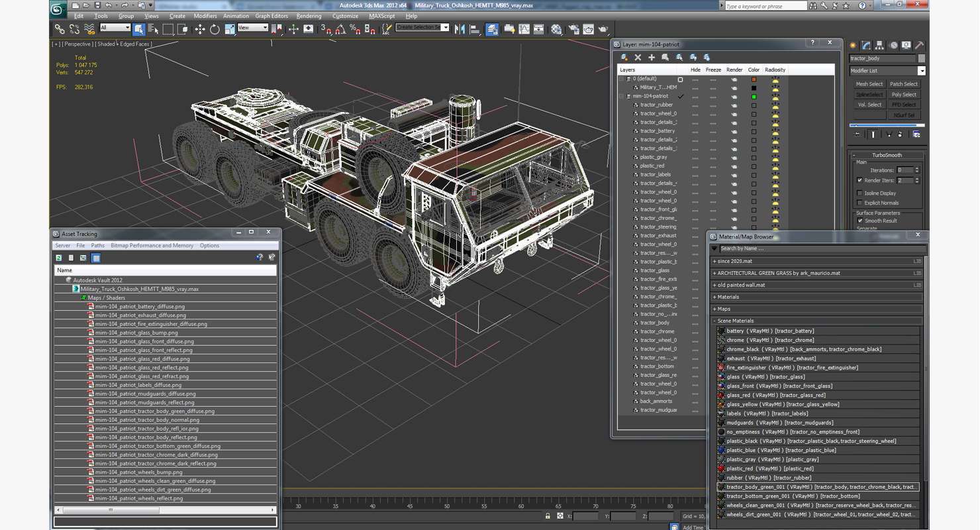Click the Align tool icon

click(x=474, y=29)
